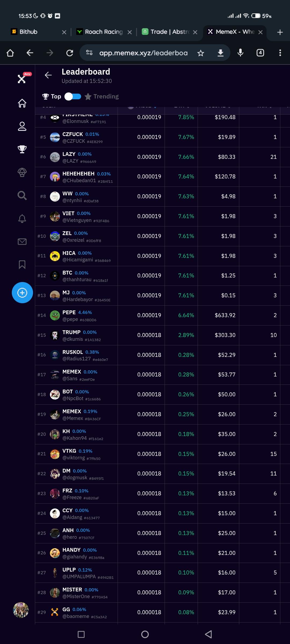The image size is (290, 644).
Task: Open the bookmarks icon in sidebar
Action: point(22,265)
